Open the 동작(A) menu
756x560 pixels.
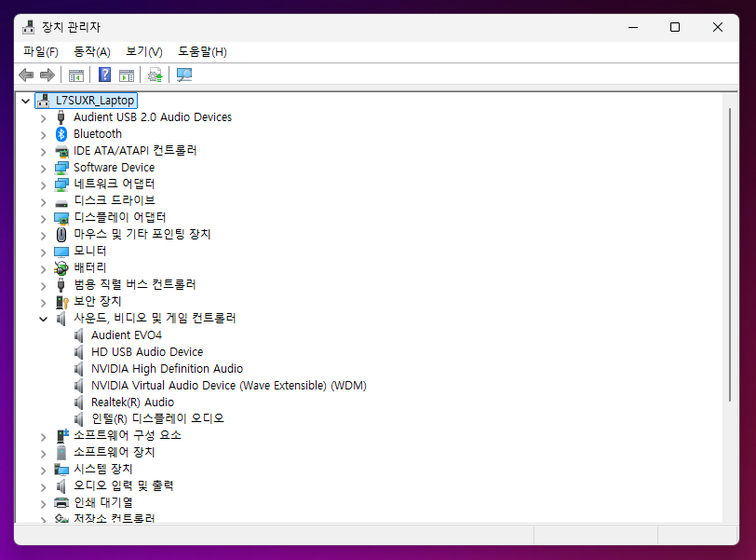91,51
